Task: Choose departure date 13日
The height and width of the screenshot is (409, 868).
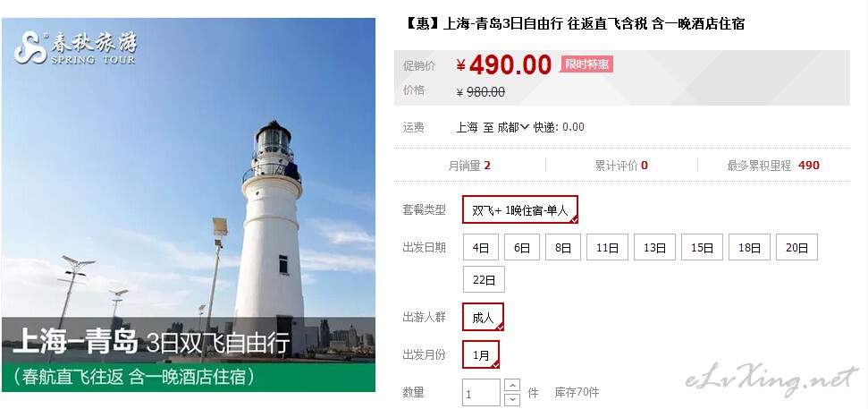Action: coord(654,247)
